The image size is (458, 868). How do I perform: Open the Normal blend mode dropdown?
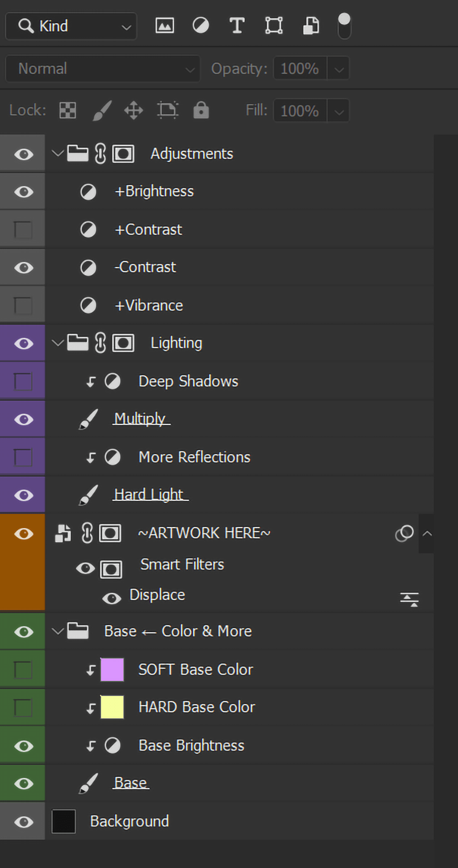click(103, 69)
